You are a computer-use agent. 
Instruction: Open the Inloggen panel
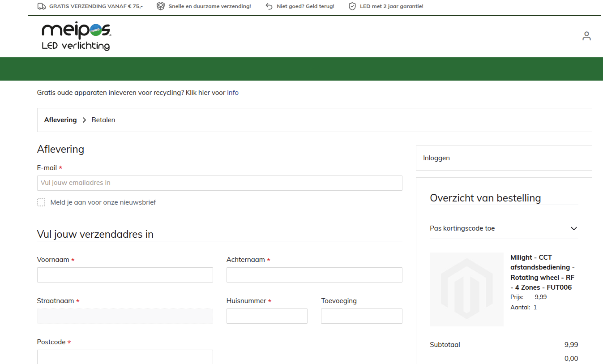point(436,158)
